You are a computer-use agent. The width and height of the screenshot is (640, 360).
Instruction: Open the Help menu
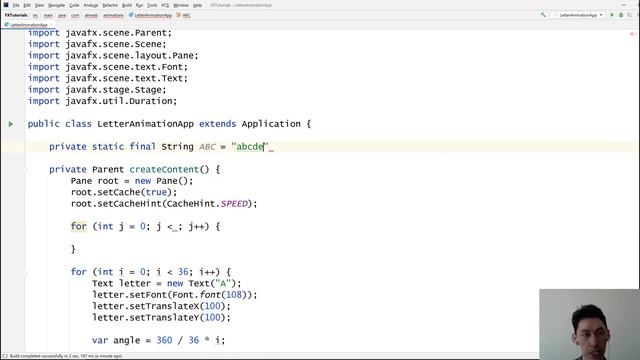(197, 5)
